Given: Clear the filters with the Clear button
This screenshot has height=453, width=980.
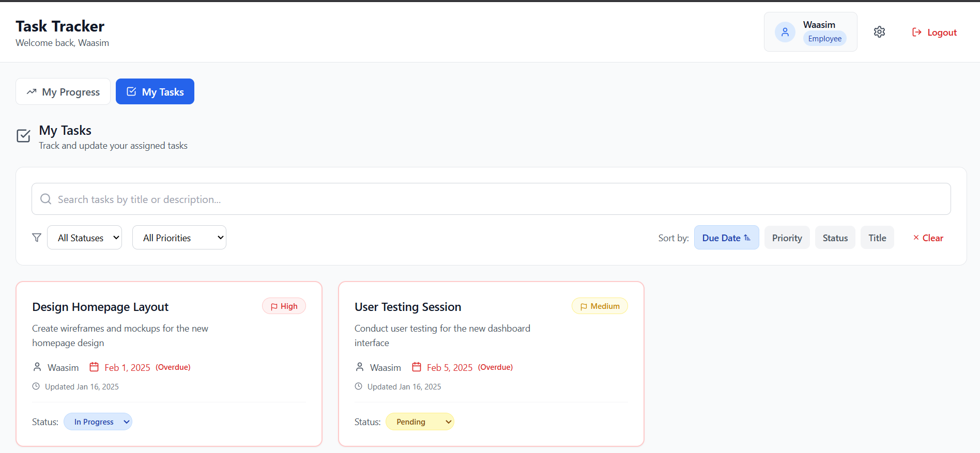Looking at the screenshot, I should pyautogui.click(x=928, y=238).
